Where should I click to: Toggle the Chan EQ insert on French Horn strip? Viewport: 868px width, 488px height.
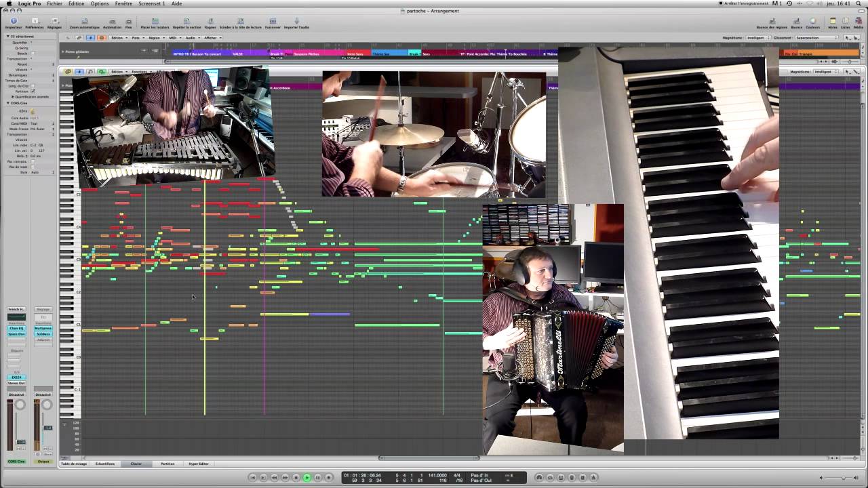(x=16, y=328)
